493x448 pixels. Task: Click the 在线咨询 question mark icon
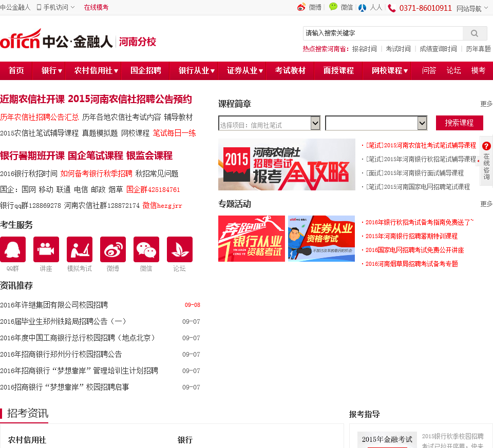(486, 146)
